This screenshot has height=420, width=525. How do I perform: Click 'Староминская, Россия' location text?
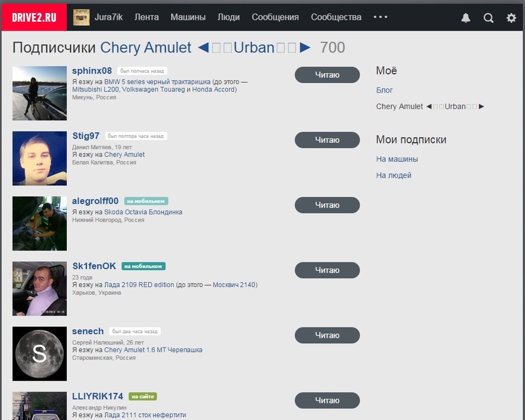[104, 358]
